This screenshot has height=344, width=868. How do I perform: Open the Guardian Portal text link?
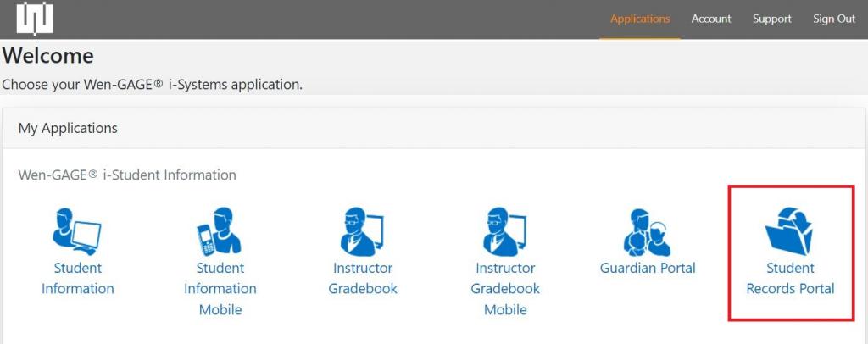point(648,269)
